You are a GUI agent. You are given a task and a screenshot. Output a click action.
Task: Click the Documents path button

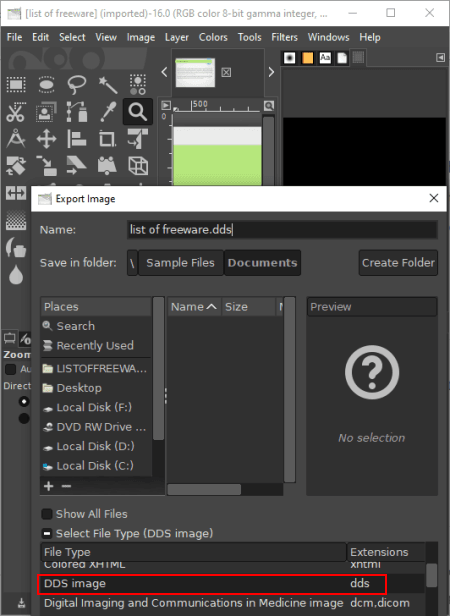click(262, 262)
